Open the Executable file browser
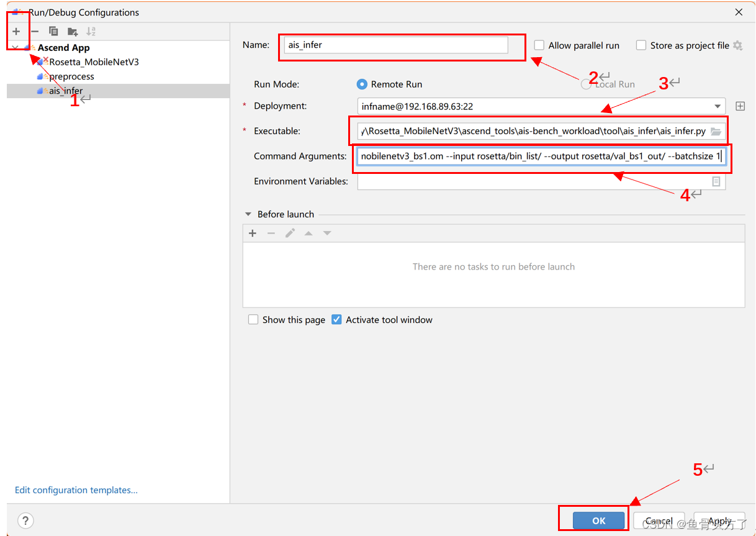This screenshot has height=536, width=756. (717, 131)
